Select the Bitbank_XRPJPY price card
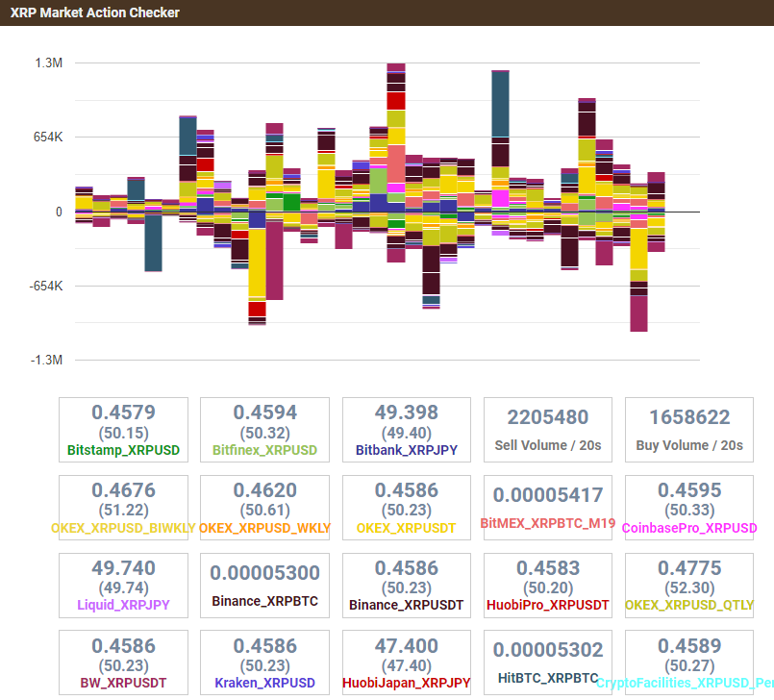The width and height of the screenshot is (774, 700). (x=407, y=430)
